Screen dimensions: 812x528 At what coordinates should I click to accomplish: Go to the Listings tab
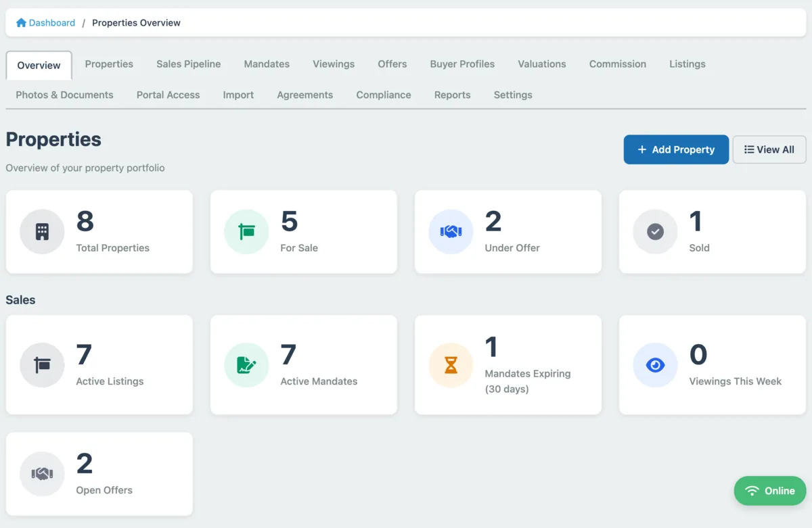tap(687, 64)
